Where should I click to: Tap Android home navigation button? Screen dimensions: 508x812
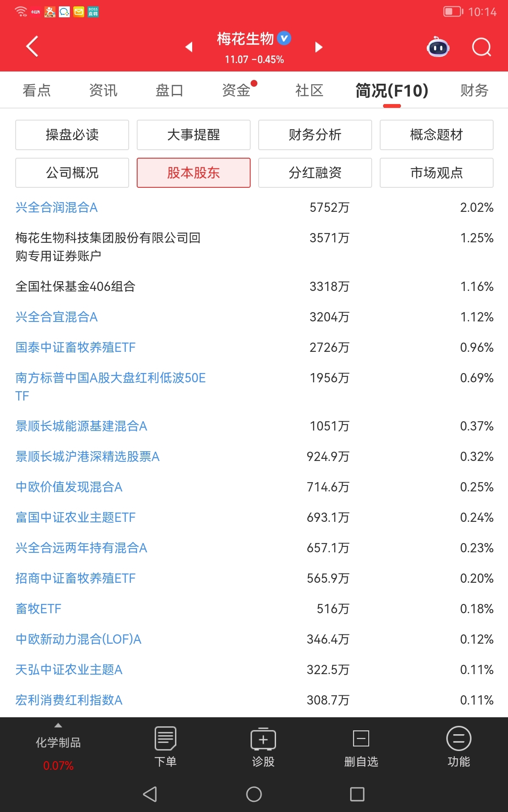pos(254,794)
